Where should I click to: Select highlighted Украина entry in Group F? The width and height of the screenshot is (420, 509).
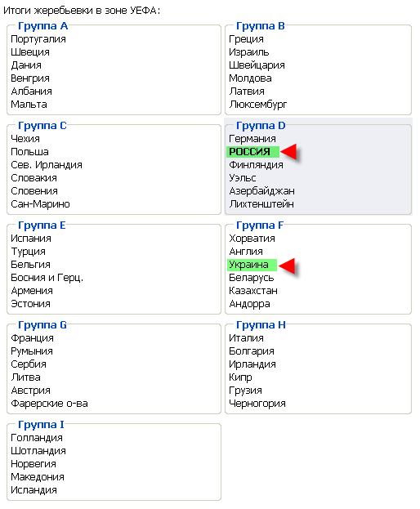click(x=252, y=265)
